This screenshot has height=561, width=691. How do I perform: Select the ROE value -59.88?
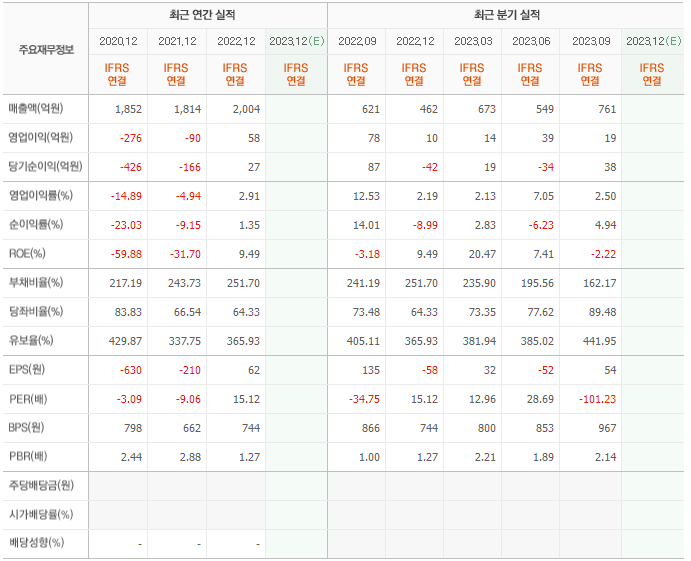tap(126, 255)
